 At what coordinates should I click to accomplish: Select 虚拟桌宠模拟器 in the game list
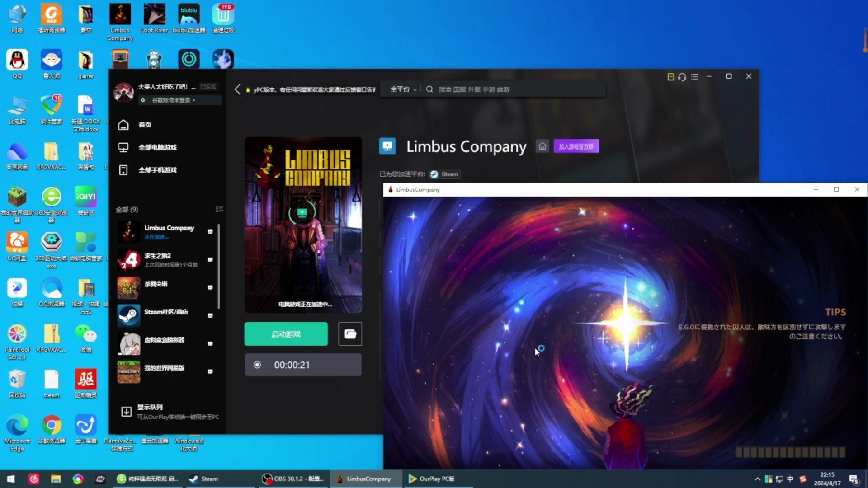(165, 344)
